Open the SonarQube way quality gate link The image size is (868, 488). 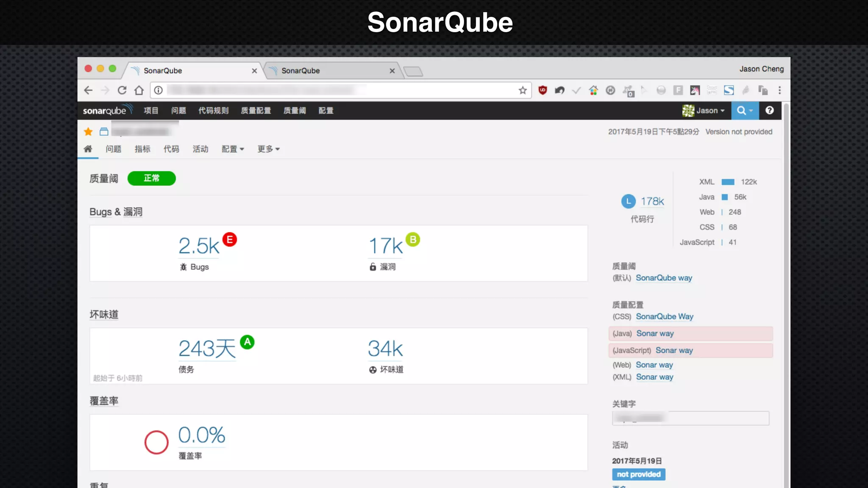click(664, 278)
